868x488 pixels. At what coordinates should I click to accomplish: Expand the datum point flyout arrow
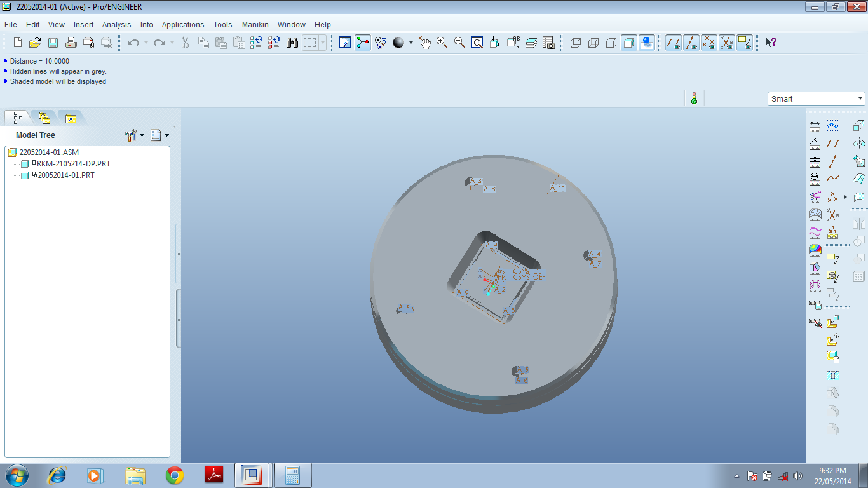tap(846, 197)
